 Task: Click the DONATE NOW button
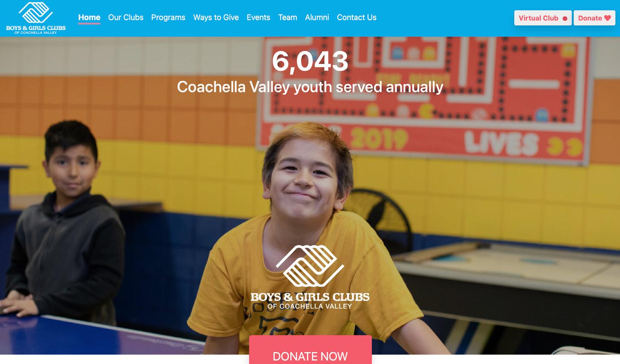(310, 350)
